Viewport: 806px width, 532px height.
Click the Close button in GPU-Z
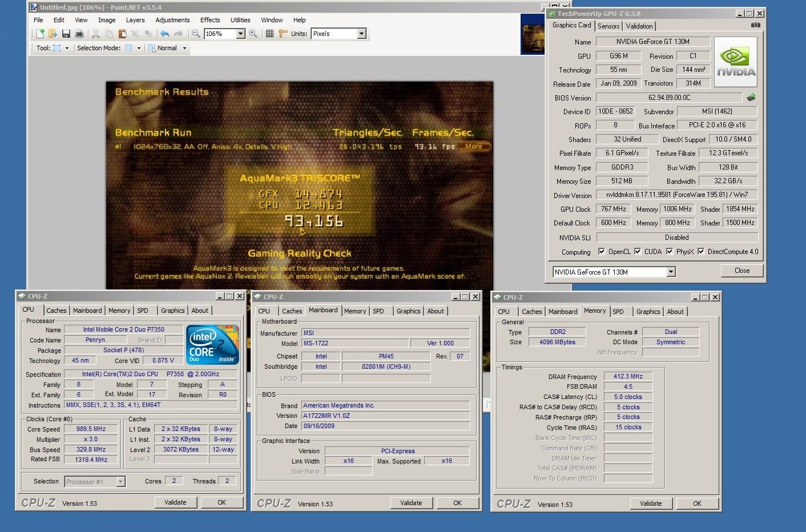(x=742, y=271)
